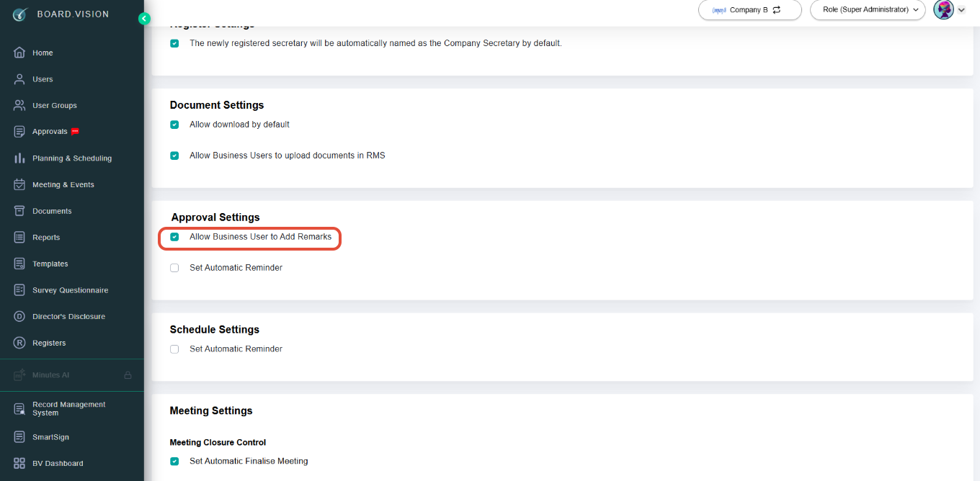Screen dimensions: 980x481
Task: Enable Set Automatic Reminder under Schedule Settings
Action: (x=174, y=349)
